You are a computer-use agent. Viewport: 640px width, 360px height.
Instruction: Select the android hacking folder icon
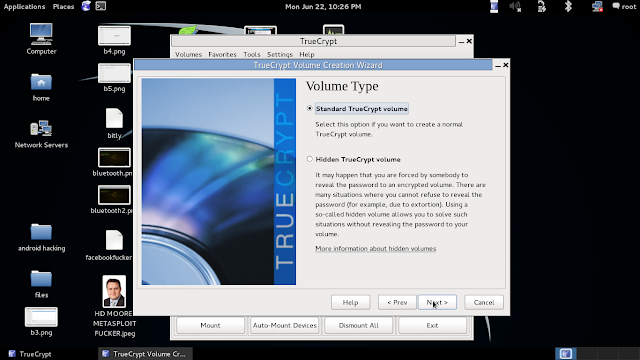click(x=41, y=237)
